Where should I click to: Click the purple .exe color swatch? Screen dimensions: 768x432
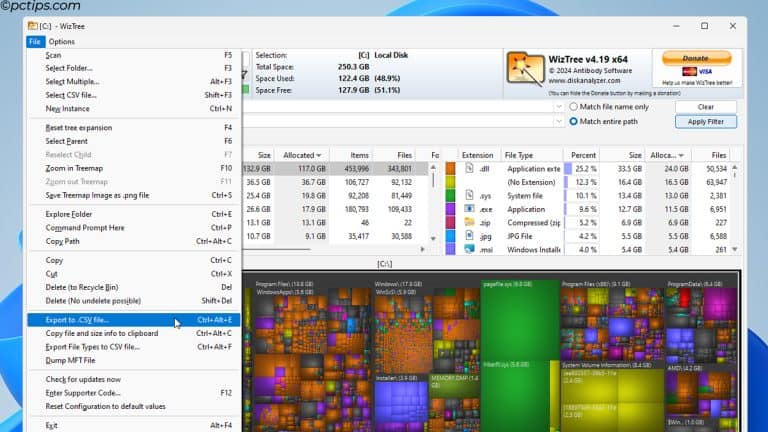pos(450,209)
